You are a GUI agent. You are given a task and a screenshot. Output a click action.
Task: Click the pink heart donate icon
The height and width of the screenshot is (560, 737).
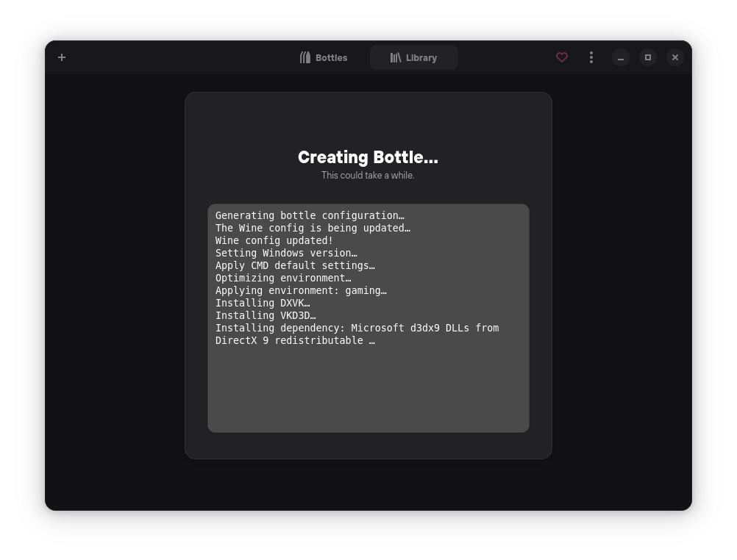tap(562, 57)
